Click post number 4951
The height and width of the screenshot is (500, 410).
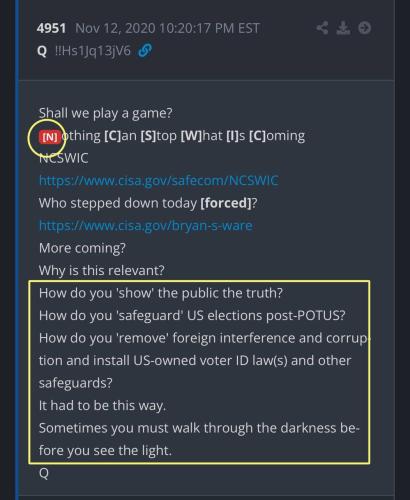[51, 28]
